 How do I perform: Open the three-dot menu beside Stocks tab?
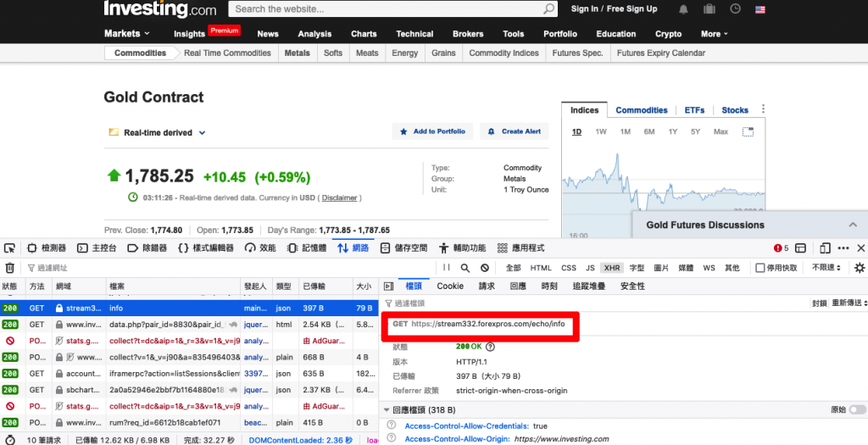point(763,109)
